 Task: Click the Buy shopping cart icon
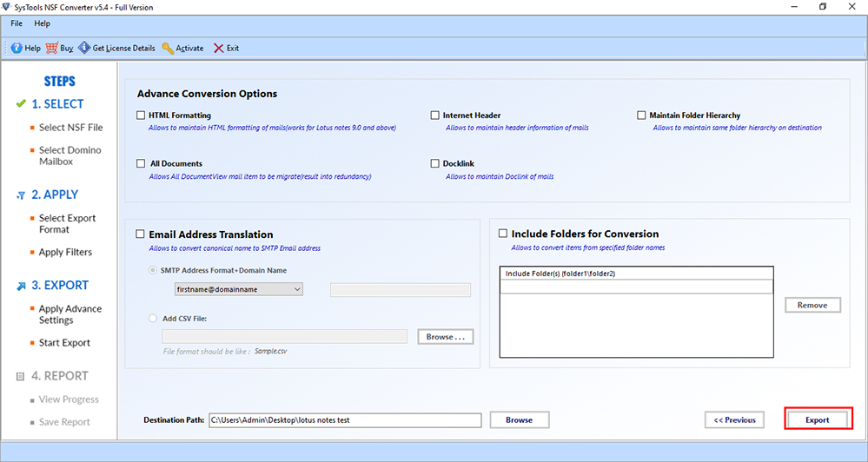tap(52, 49)
